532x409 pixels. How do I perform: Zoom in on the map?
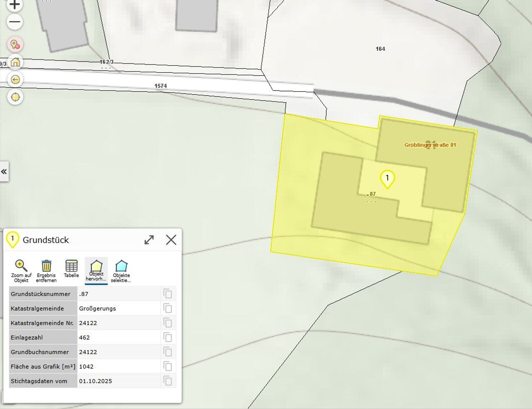pyautogui.click(x=15, y=5)
